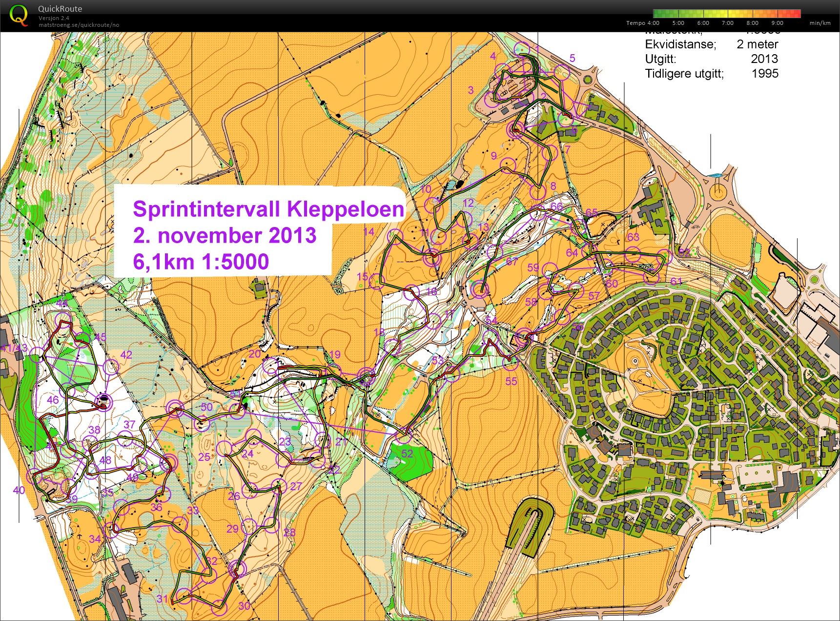
Task: Click control number 52 label on map
Action: (x=407, y=453)
